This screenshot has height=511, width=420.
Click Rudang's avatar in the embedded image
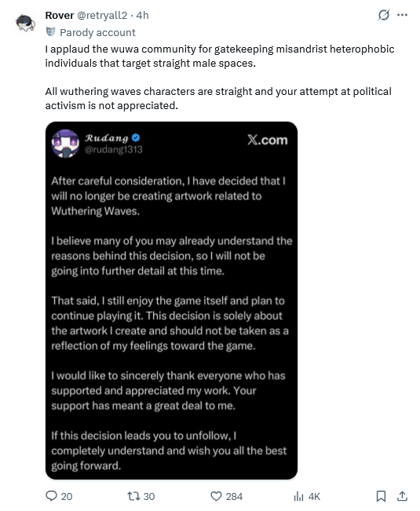(x=65, y=144)
